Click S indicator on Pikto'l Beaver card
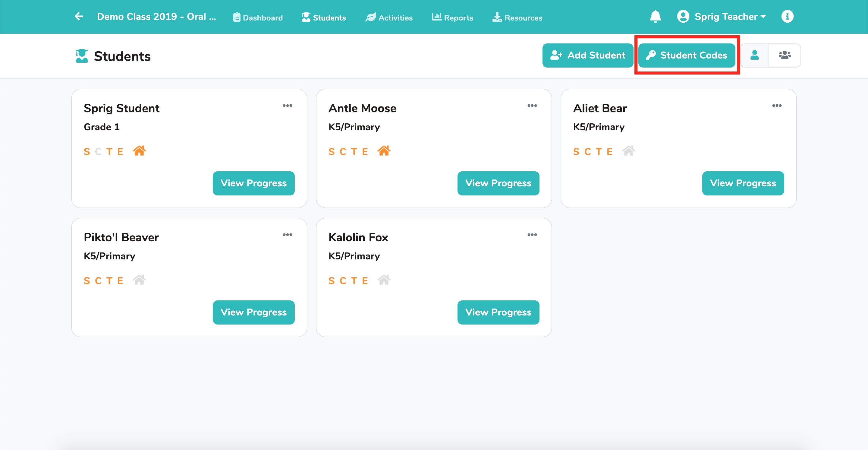This screenshot has height=450, width=868. pyautogui.click(x=87, y=281)
